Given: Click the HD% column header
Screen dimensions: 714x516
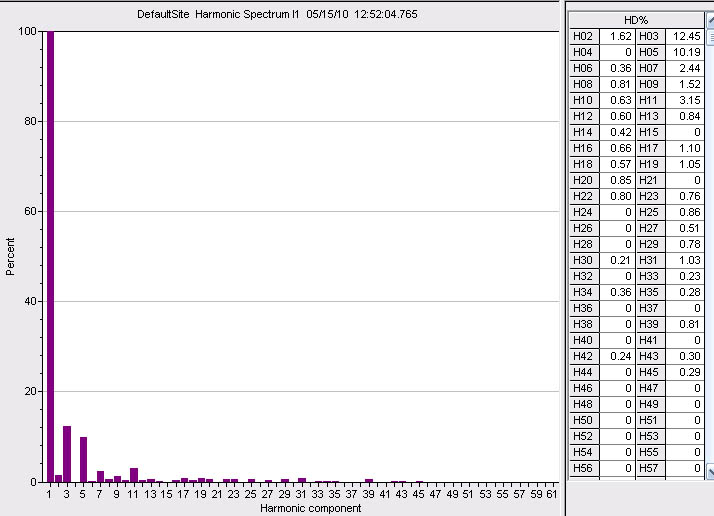Looking at the screenshot, I should click(x=636, y=20).
